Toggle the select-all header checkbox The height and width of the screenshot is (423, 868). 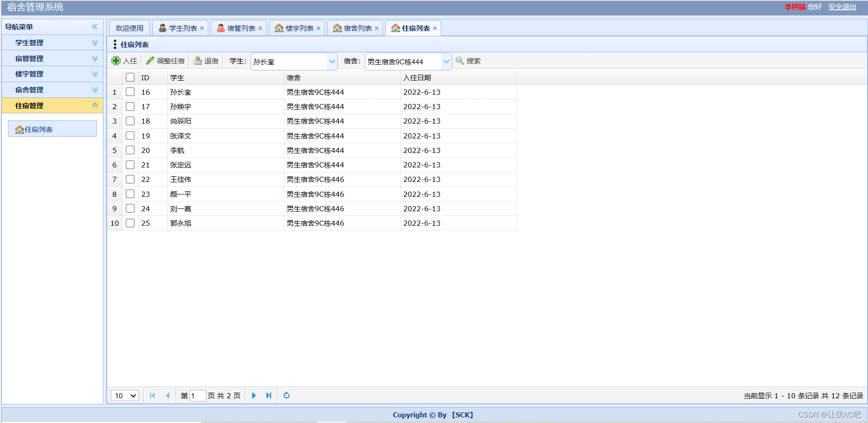point(130,77)
